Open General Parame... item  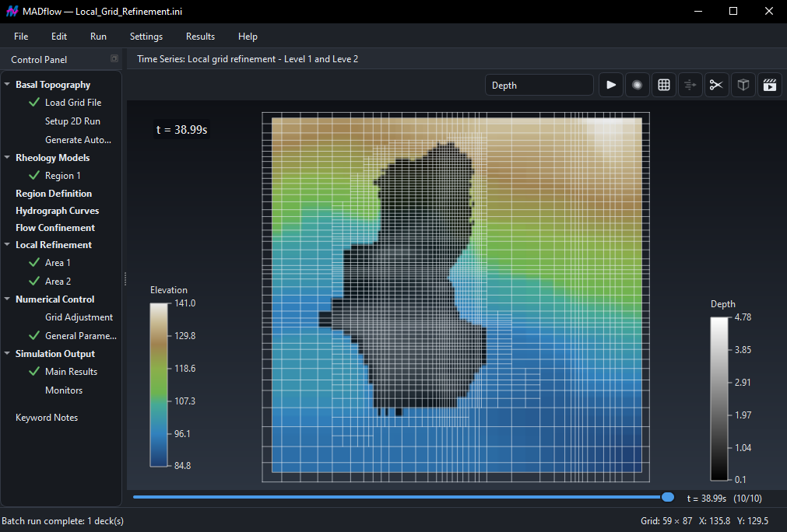point(81,336)
